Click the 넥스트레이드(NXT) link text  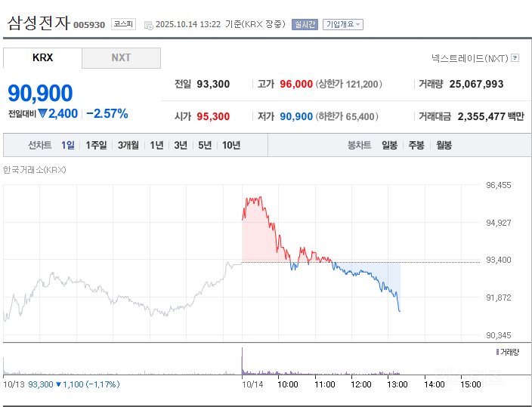click(x=470, y=58)
